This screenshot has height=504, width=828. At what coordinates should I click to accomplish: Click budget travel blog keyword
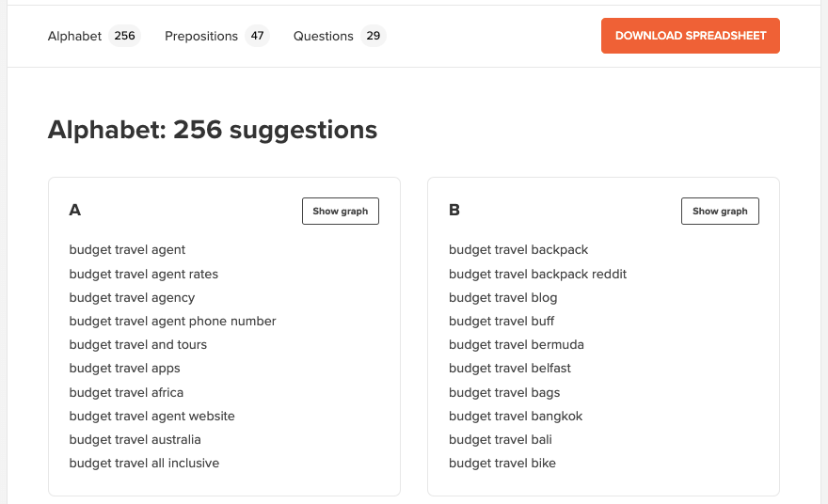[x=503, y=298]
